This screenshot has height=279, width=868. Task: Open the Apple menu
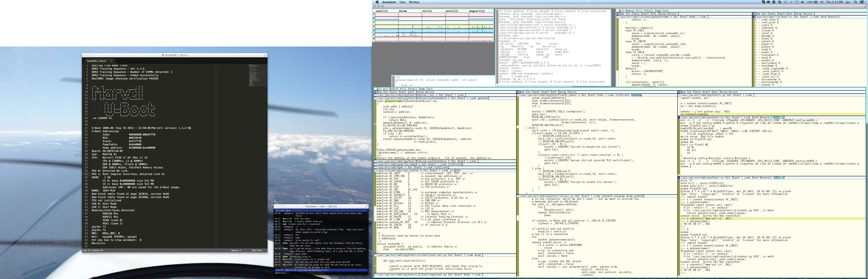pyautogui.click(x=377, y=2)
